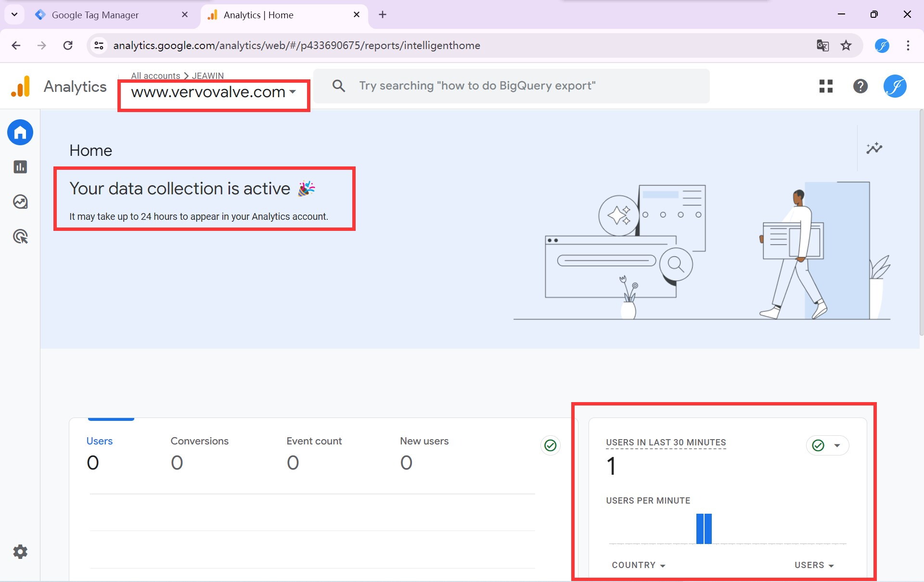Open the Help question mark icon
Screen dimensions: 924x582
coord(860,86)
